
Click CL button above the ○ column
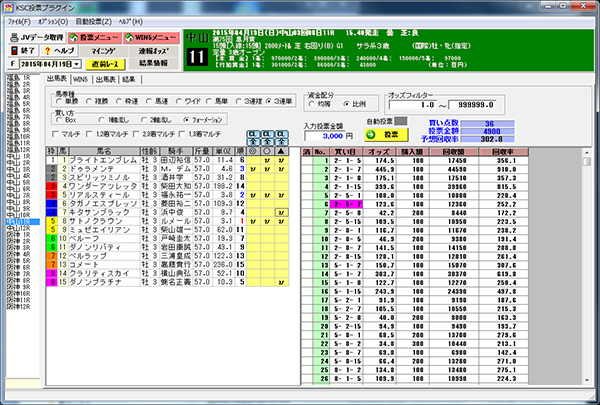point(267,134)
